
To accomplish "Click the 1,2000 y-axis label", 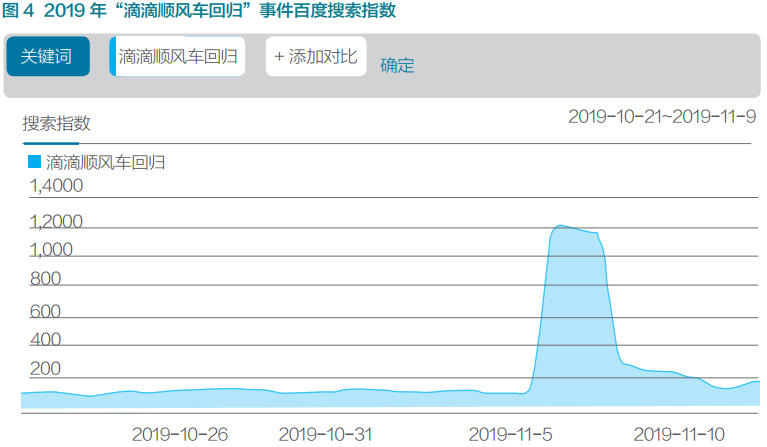I will pos(56,222).
